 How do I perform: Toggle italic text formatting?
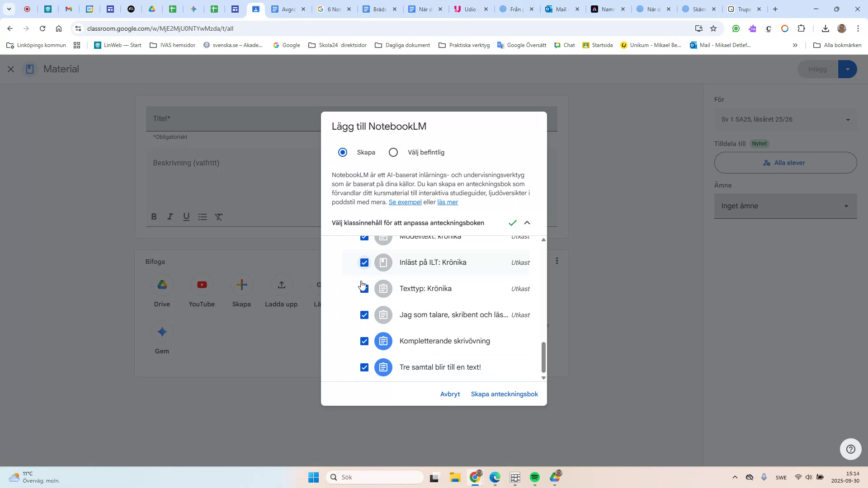(x=170, y=217)
